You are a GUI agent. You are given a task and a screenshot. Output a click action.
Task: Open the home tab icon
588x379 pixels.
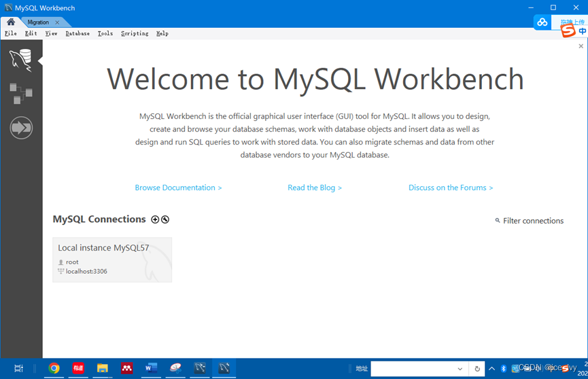pos(10,22)
